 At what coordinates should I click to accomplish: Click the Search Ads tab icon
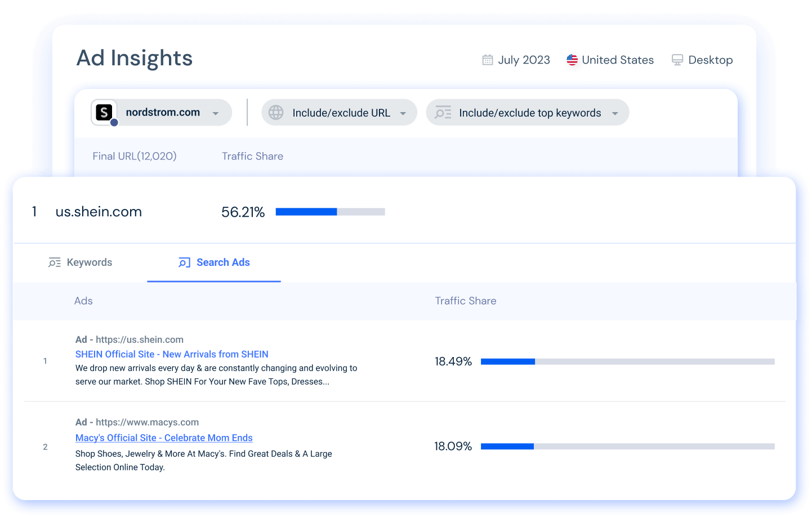click(184, 262)
